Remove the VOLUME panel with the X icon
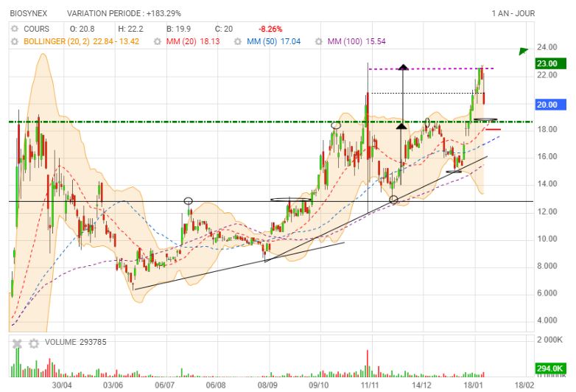 pos(17,343)
